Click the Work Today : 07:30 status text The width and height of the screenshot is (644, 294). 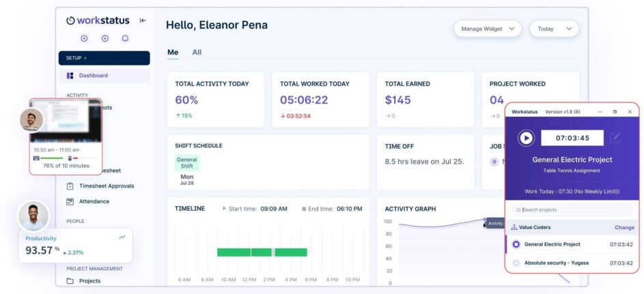[x=572, y=192]
